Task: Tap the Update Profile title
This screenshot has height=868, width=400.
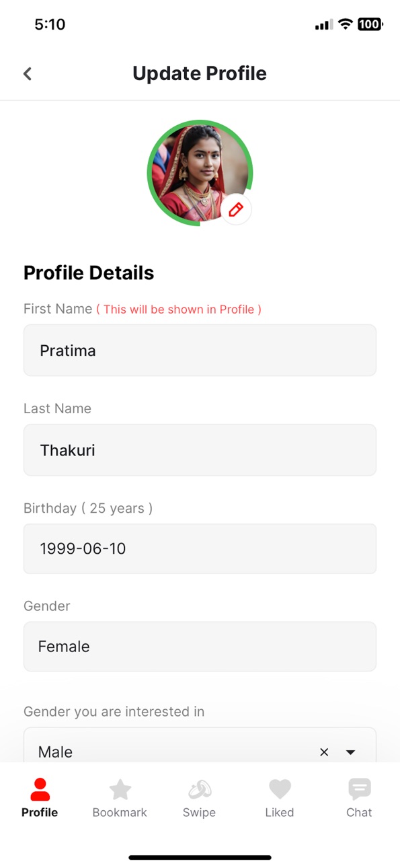Action: pyautogui.click(x=200, y=73)
